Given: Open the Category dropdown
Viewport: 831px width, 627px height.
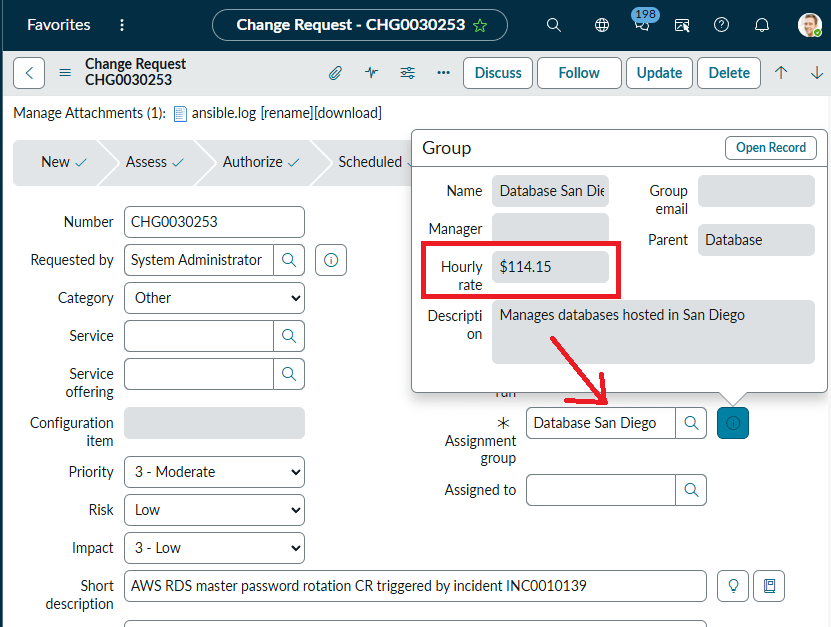Looking at the screenshot, I should pos(214,298).
